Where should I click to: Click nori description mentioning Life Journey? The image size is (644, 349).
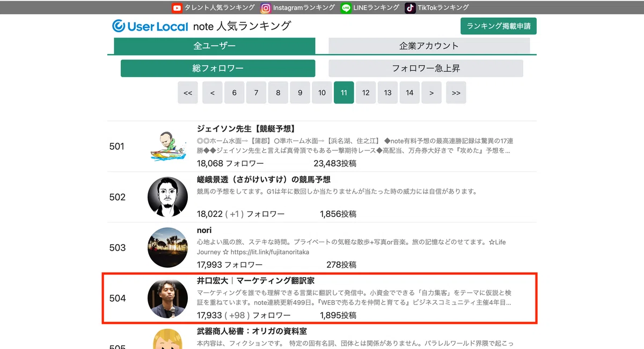click(352, 247)
